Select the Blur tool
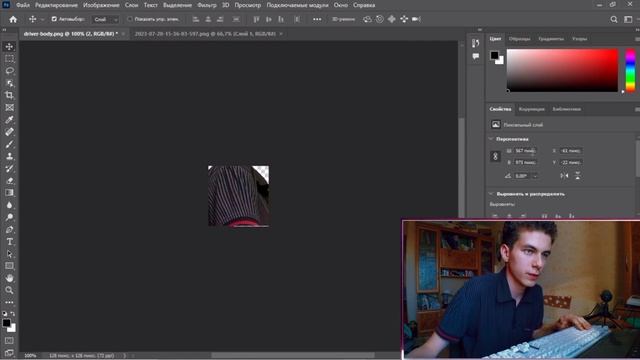 click(9, 205)
